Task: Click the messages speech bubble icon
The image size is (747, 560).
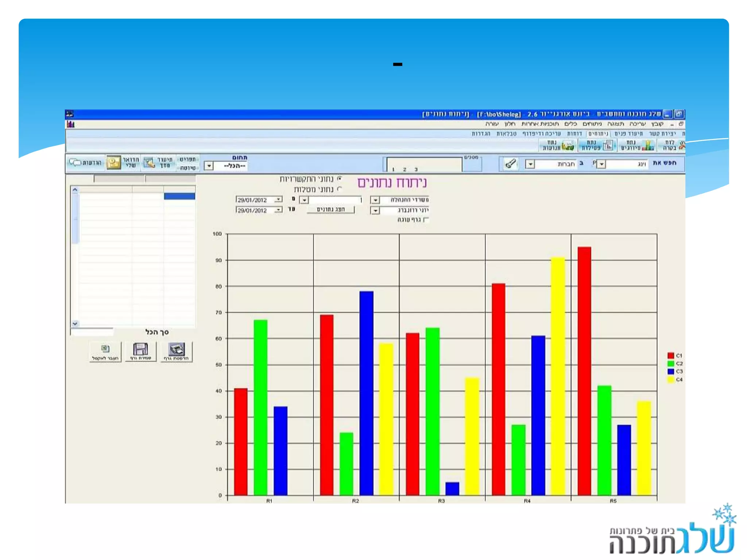Action: pyautogui.click(x=75, y=163)
